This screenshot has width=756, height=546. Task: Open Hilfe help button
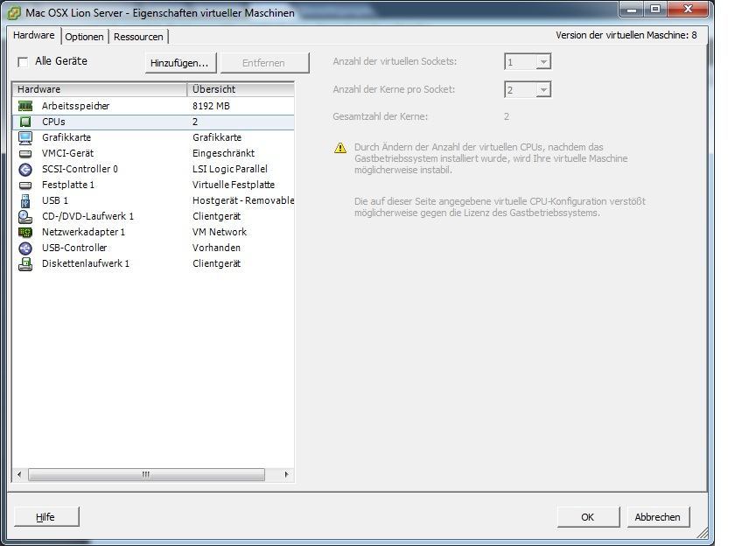point(45,517)
